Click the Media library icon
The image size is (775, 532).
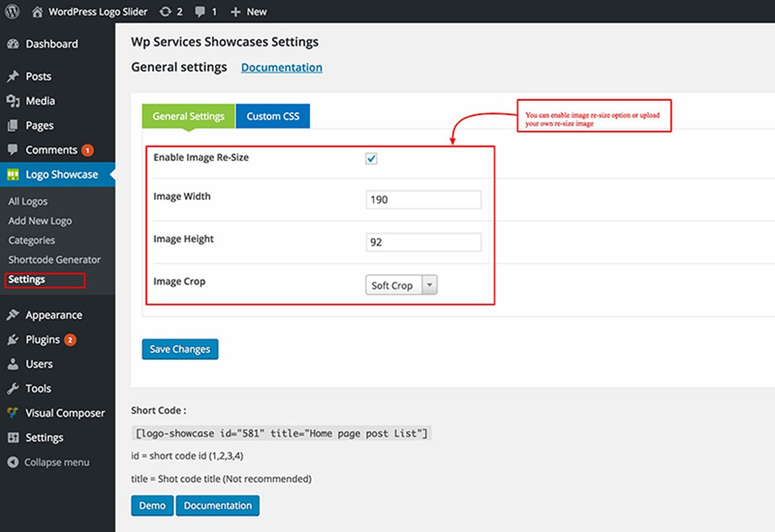point(13,101)
